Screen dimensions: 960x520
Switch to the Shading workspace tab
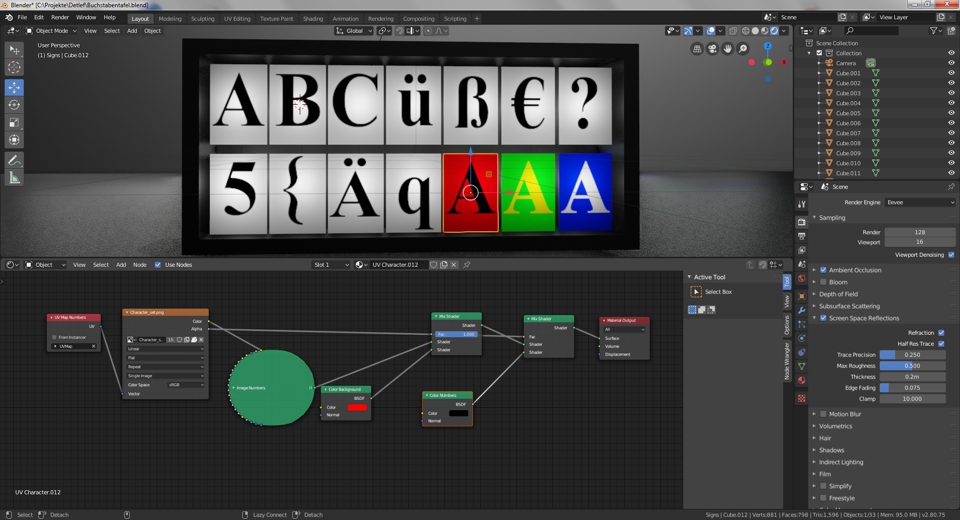click(313, 18)
